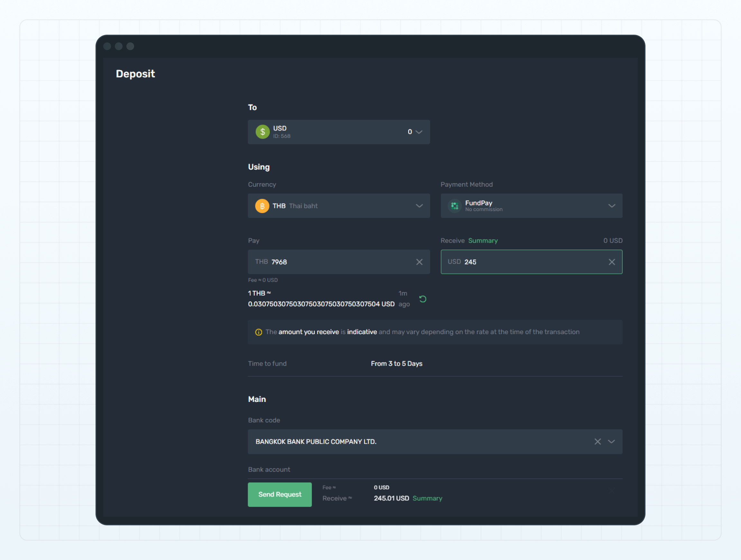Open Summary link next to Receive label
Screen dimensions: 741x560
(x=483, y=241)
